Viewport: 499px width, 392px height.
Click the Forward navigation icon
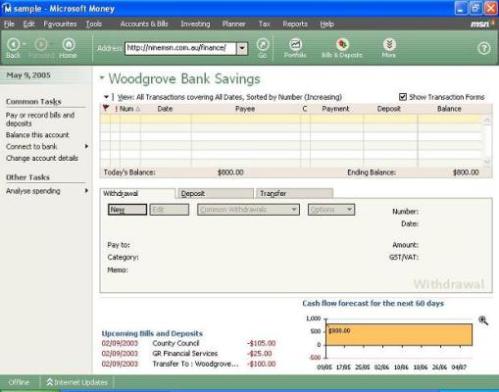pos(41,44)
